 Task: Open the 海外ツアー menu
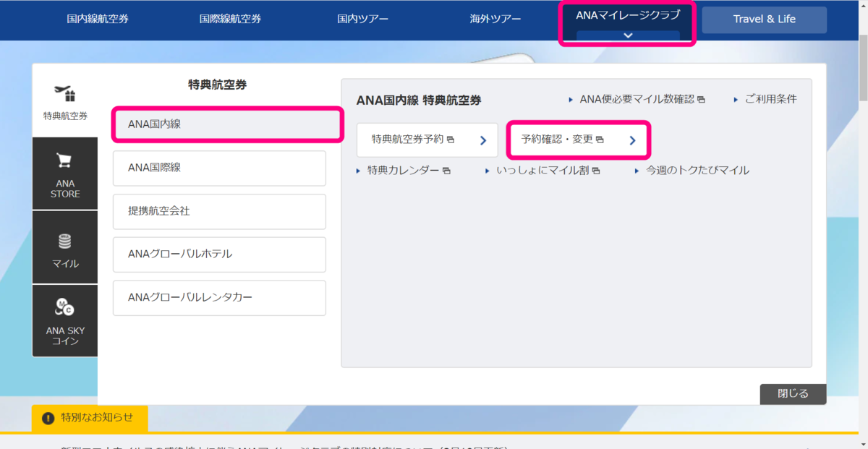(x=495, y=19)
